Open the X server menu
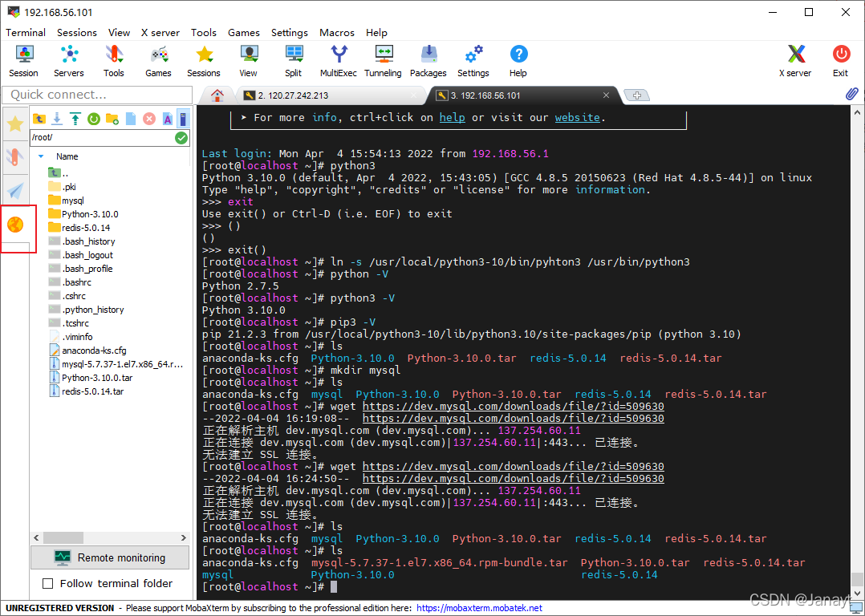The width and height of the screenshot is (865, 616). tap(160, 33)
